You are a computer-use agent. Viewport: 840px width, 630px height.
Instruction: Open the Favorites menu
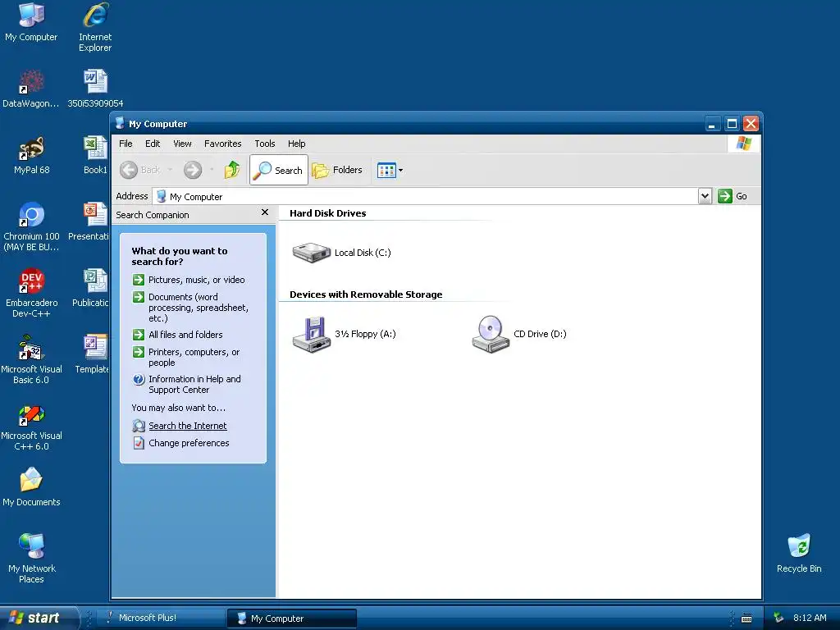click(x=223, y=144)
